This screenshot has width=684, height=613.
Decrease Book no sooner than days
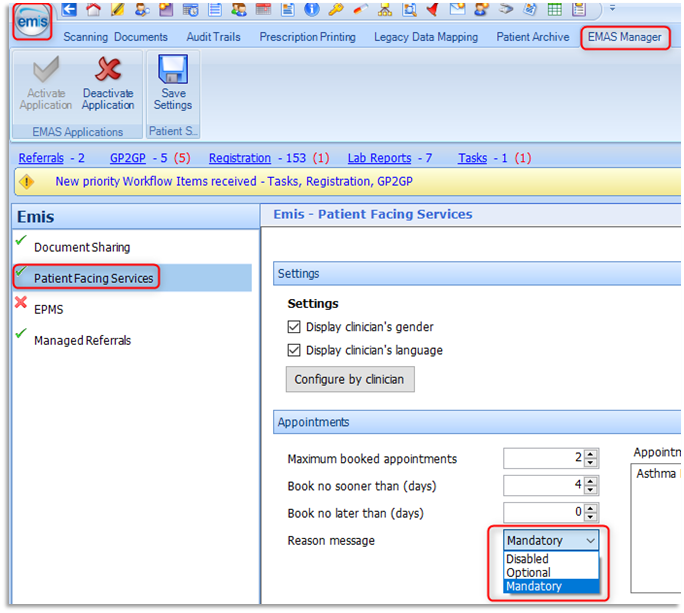(590, 490)
